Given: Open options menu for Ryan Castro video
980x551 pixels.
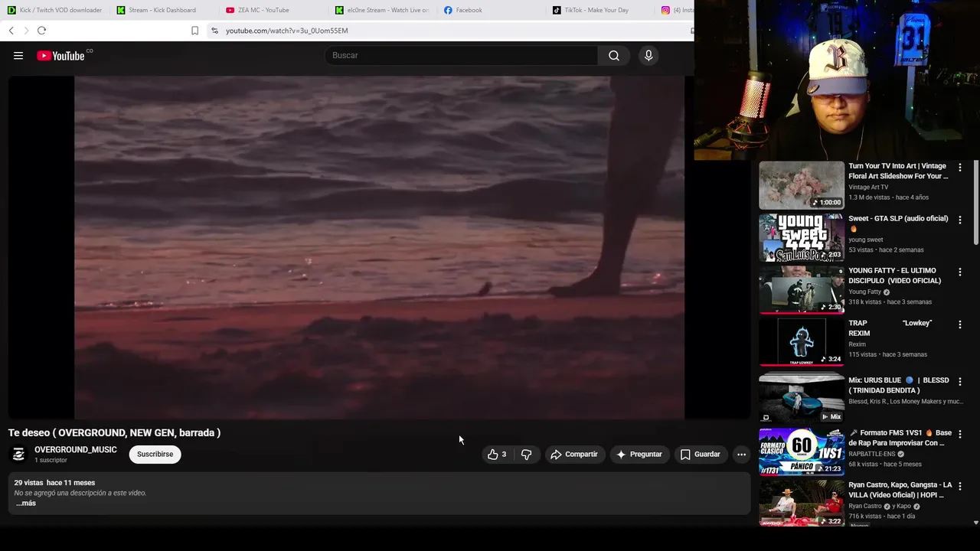Looking at the screenshot, I should click(x=959, y=486).
